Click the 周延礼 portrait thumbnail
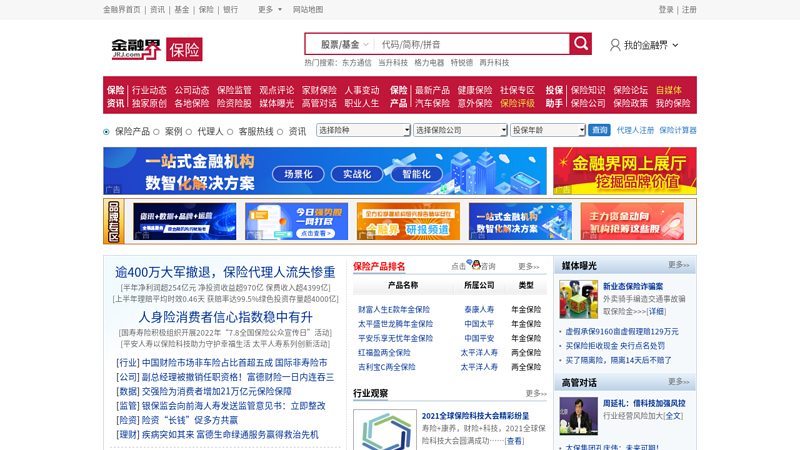Viewport: 800px width, 450px height. (578, 416)
